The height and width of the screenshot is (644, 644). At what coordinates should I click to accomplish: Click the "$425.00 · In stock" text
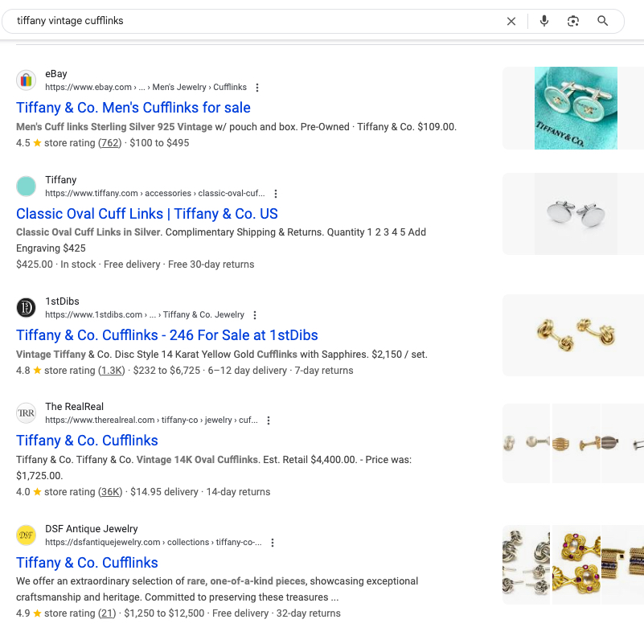click(55, 265)
